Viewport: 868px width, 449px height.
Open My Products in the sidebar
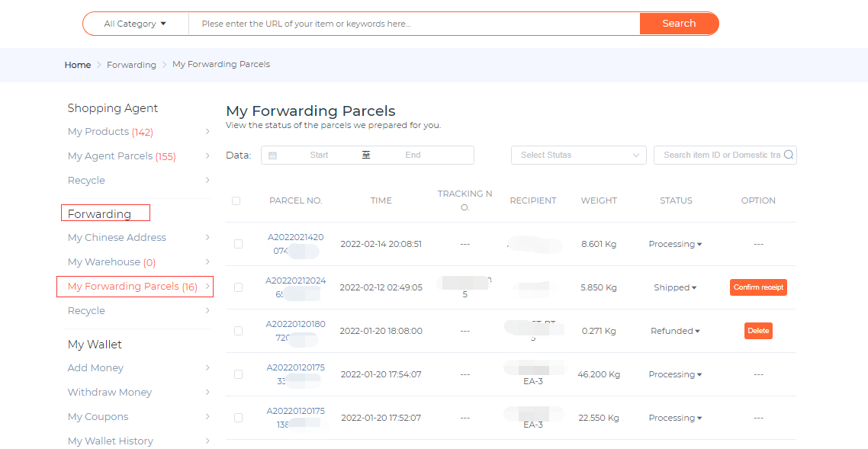click(x=110, y=132)
